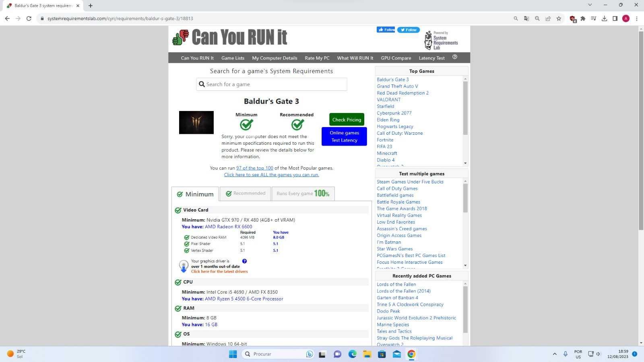Show hidden tray icons chevron

[x=555, y=354]
